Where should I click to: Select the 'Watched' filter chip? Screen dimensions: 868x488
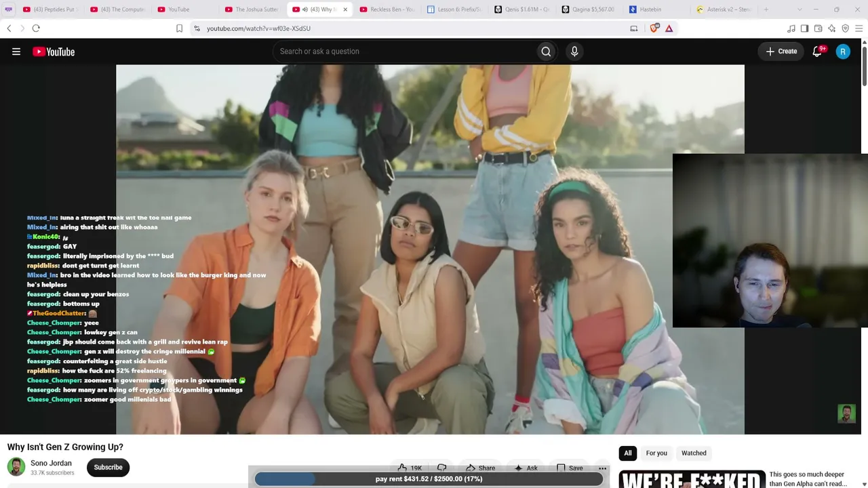[694, 453]
